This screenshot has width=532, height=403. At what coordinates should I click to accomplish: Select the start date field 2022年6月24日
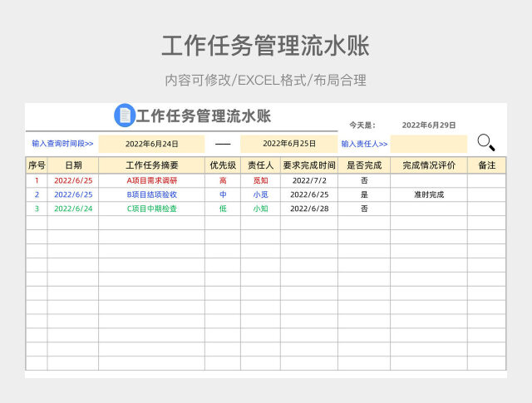point(151,144)
